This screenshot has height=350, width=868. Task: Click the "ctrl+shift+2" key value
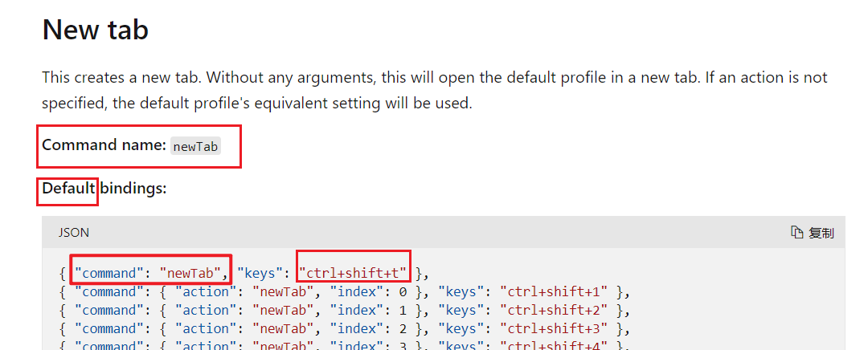(x=554, y=310)
